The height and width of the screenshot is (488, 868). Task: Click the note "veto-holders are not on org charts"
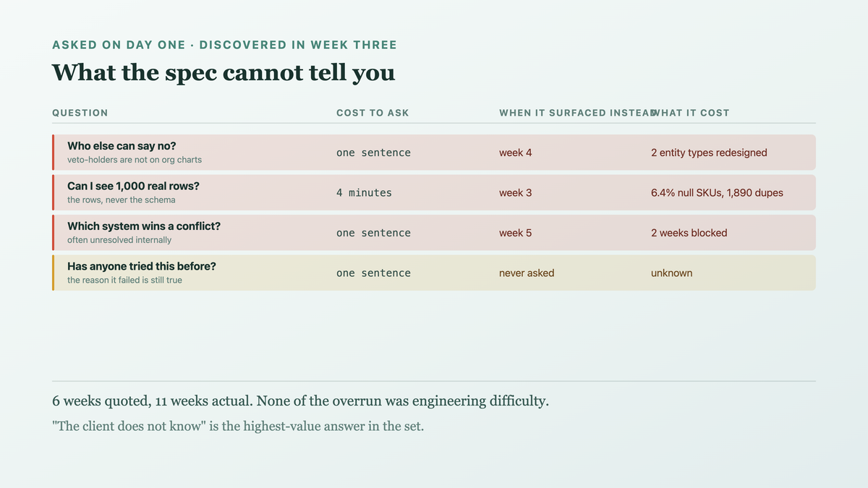(x=135, y=160)
